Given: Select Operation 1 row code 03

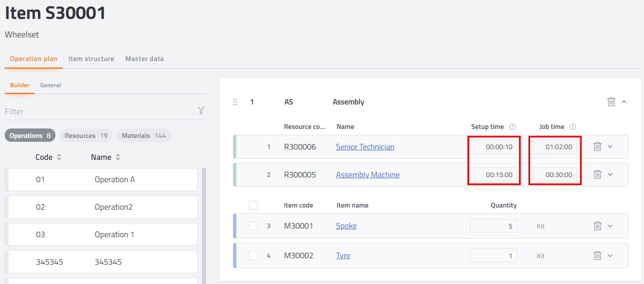Looking at the screenshot, I should click(101, 234).
